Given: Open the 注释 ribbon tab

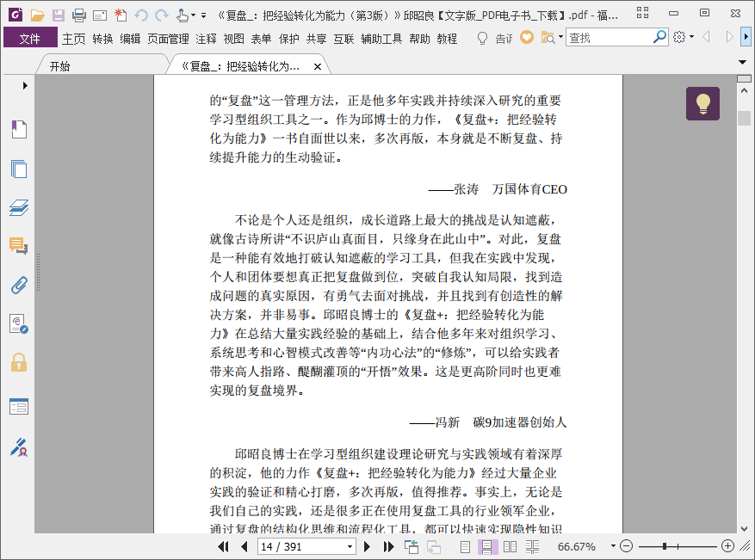Looking at the screenshot, I should coord(206,39).
